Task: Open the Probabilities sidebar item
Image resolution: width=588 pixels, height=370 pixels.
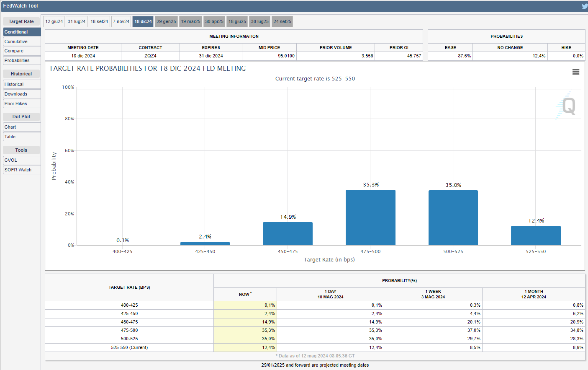Action: point(22,60)
